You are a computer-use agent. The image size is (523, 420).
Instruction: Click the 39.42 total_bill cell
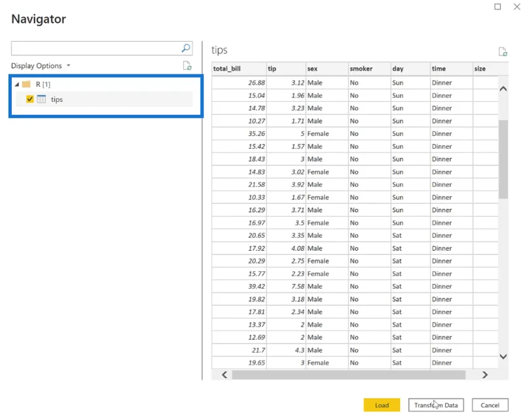(x=239, y=286)
